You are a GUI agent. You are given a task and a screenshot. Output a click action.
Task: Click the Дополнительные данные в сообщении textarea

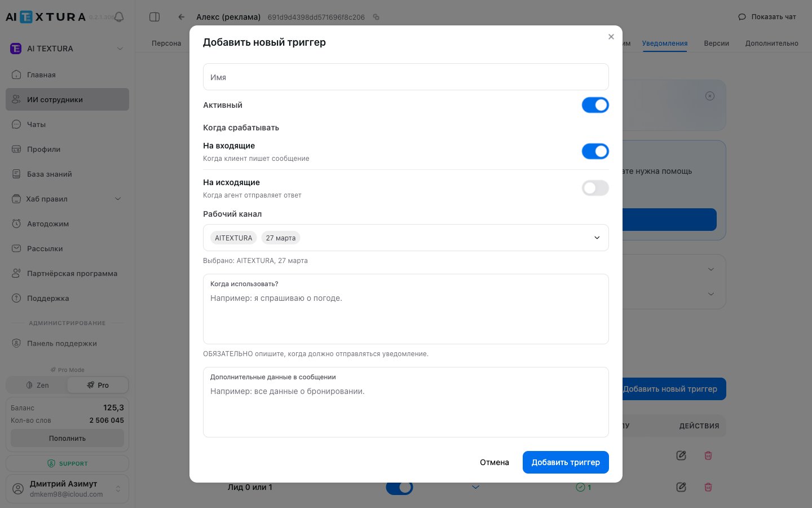tap(406, 402)
